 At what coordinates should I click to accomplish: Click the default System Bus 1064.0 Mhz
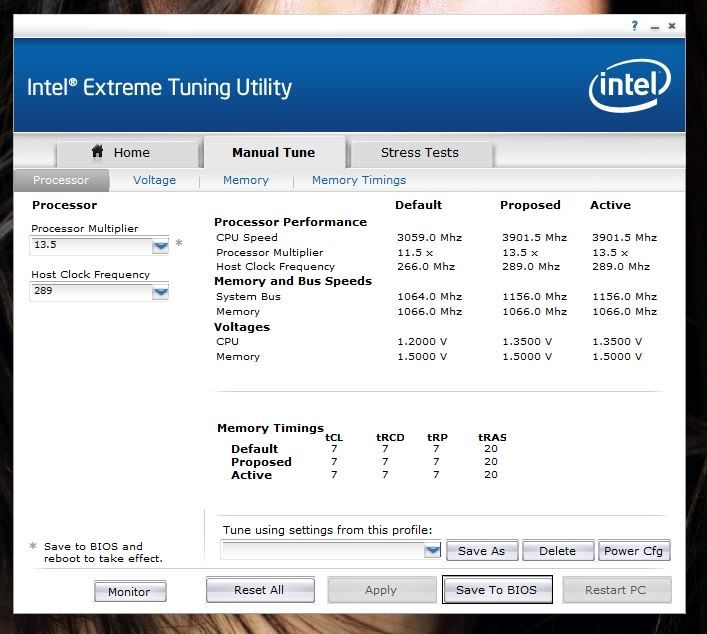[x=430, y=297]
